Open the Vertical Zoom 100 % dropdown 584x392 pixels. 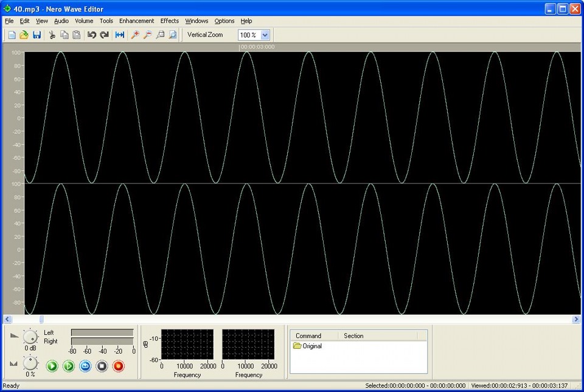click(265, 35)
